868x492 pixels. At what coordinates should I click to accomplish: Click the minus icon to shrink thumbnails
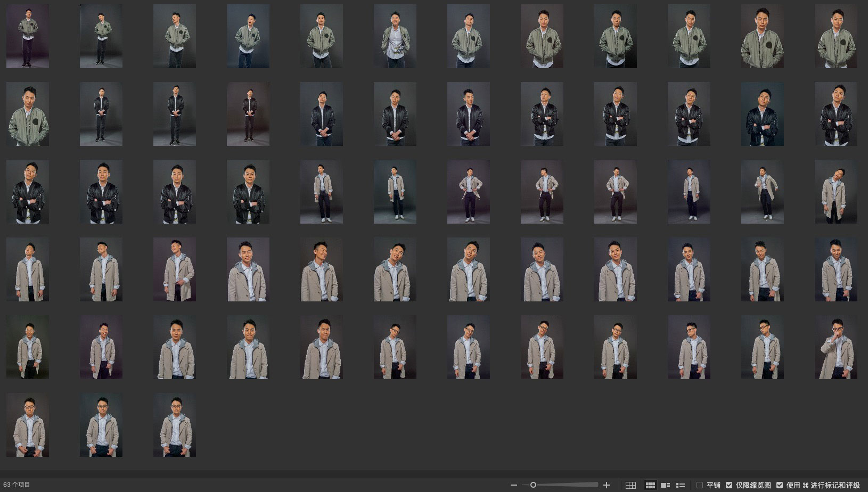click(513, 485)
